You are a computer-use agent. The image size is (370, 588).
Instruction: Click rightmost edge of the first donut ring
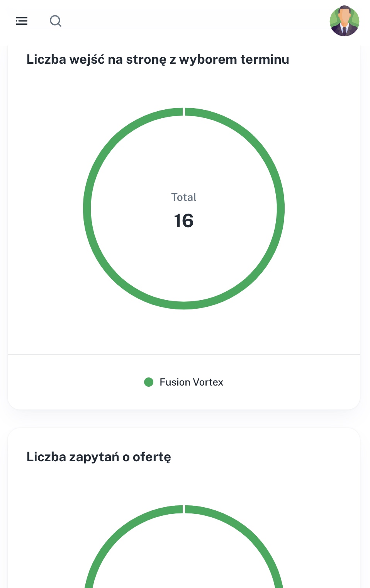tap(281, 209)
